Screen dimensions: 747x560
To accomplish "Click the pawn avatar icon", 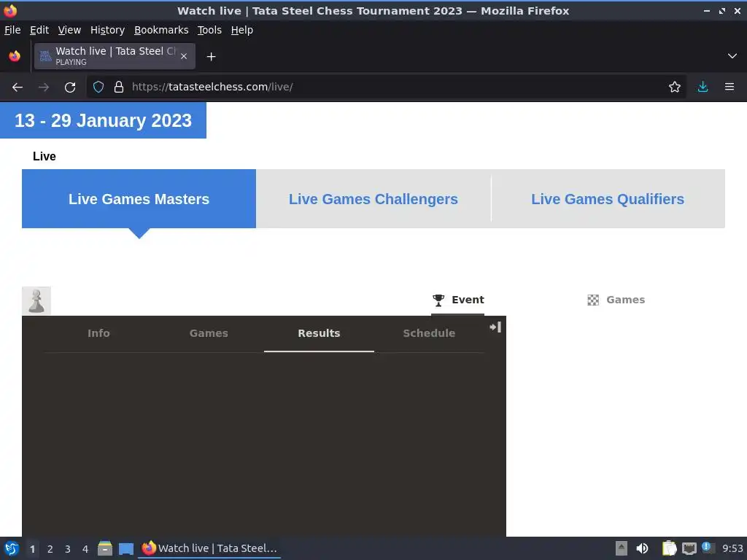I will pyautogui.click(x=36, y=300).
